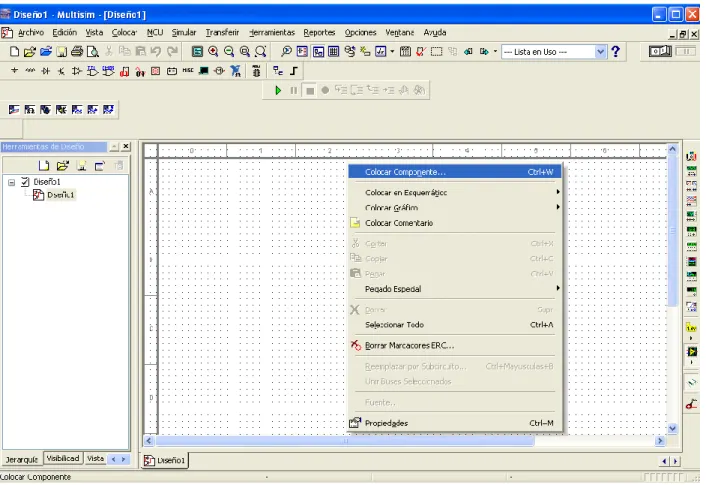Screen dimensions: 706x485
Task: Expand Colocar Gráfico submenu
Action: (x=455, y=208)
